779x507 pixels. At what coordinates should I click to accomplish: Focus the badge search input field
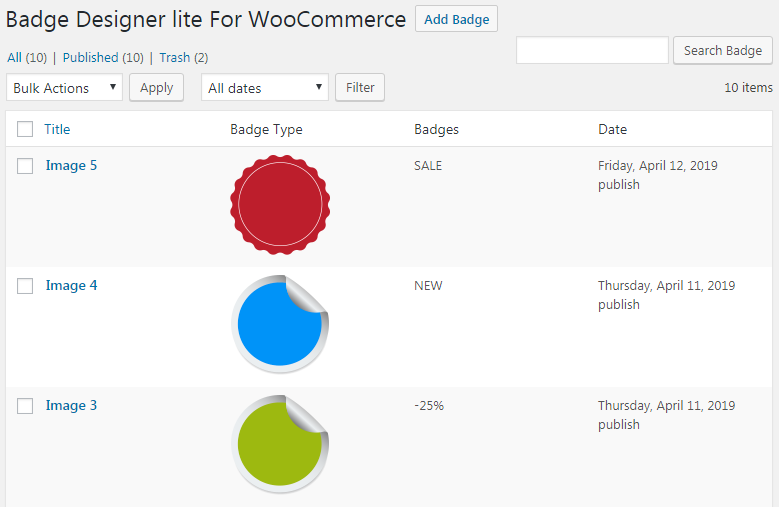point(592,50)
